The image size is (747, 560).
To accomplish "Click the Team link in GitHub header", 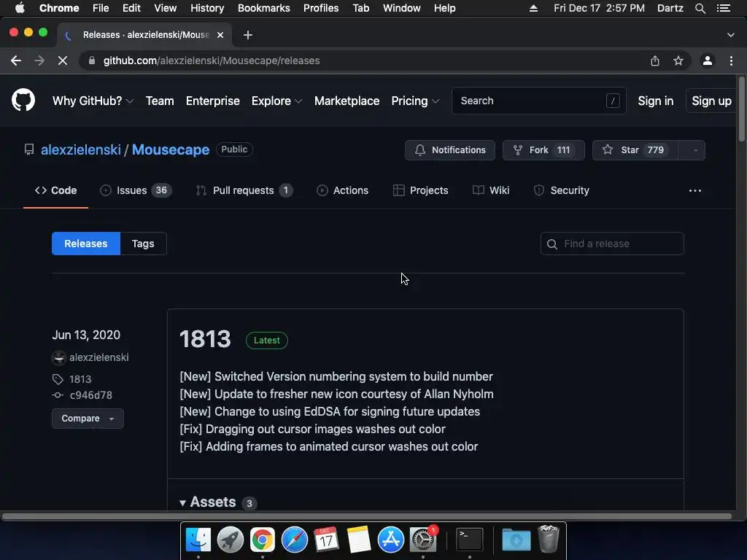I will [160, 101].
